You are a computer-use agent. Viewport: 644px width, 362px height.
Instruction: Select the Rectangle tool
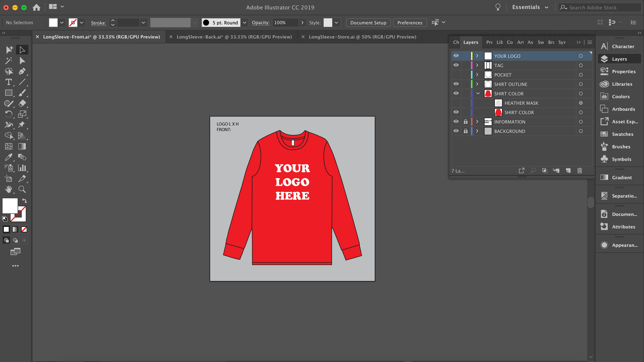click(9, 93)
